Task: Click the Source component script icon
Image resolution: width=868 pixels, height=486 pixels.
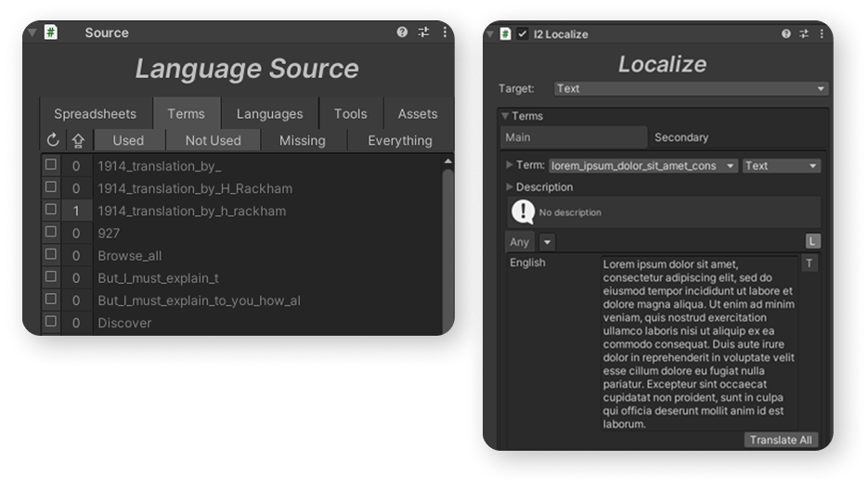Action: [x=51, y=32]
